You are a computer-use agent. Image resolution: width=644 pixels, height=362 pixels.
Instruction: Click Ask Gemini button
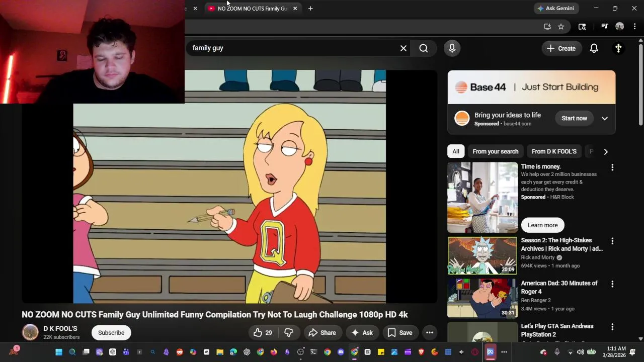tap(556, 9)
